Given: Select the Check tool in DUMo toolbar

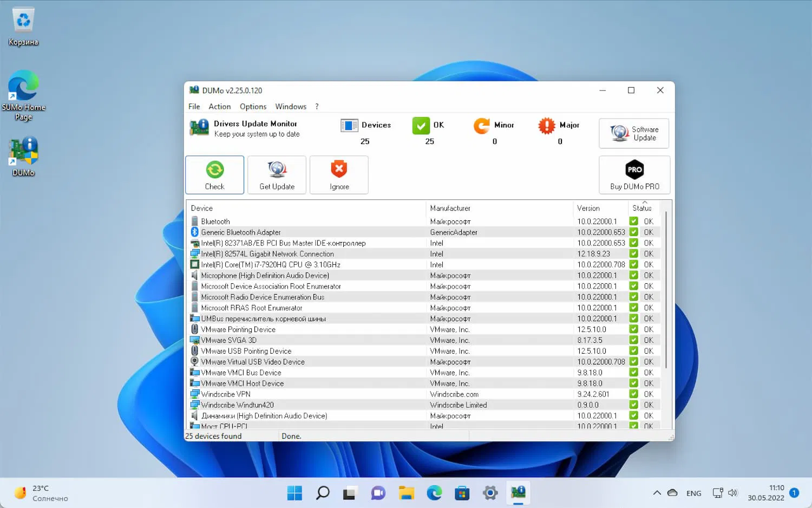Looking at the screenshot, I should (x=214, y=174).
